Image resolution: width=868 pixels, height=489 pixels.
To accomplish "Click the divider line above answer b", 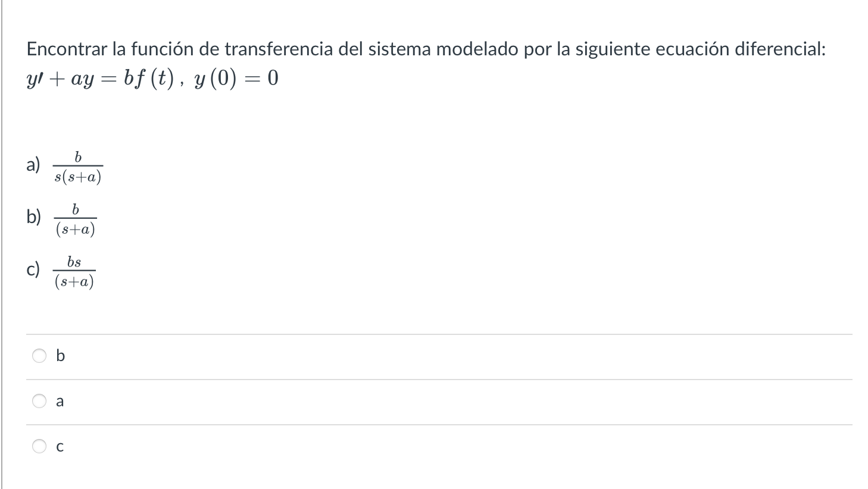I will click(x=434, y=335).
